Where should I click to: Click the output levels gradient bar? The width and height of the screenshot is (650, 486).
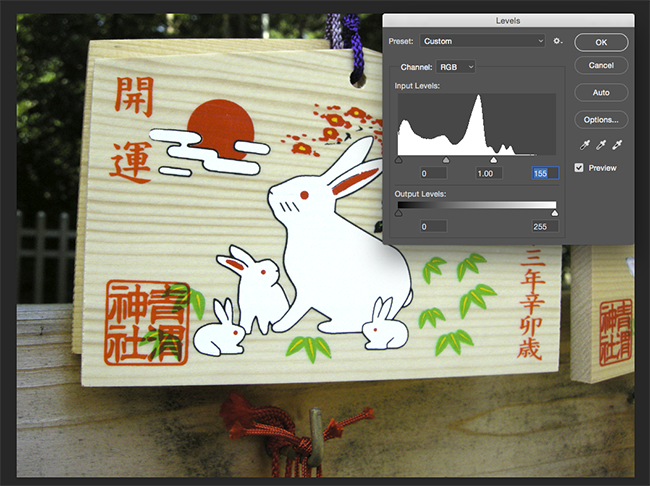[x=477, y=205]
